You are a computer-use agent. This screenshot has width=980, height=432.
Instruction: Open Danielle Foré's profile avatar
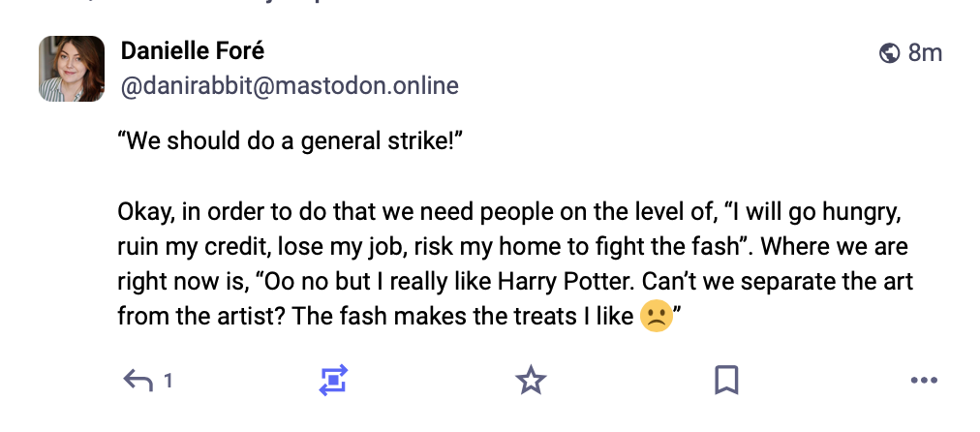coord(72,69)
